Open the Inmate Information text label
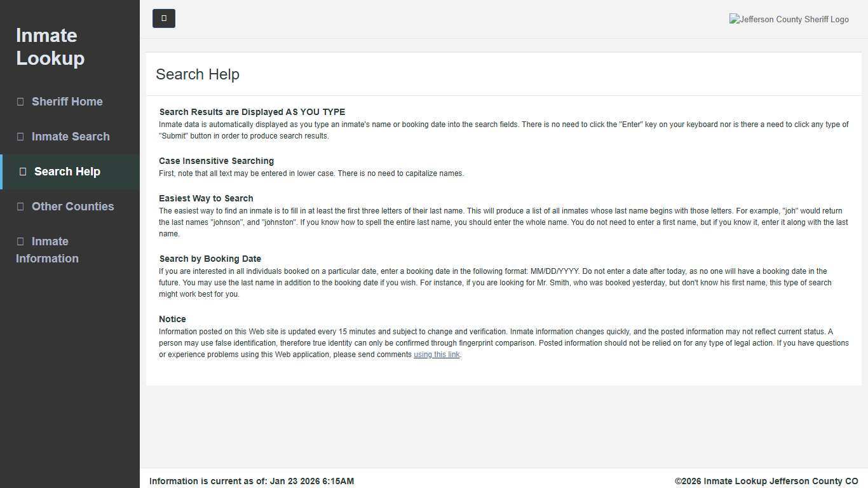868x488 pixels. pos(47,250)
